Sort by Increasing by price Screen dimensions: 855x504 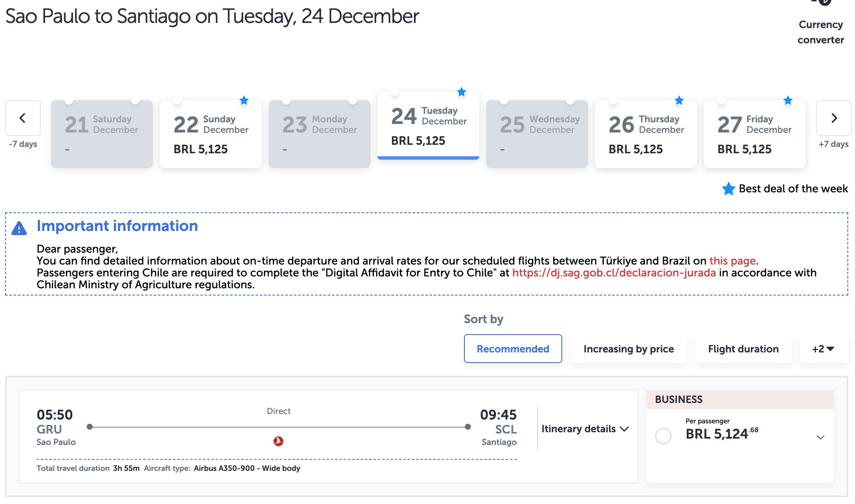point(628,349)
